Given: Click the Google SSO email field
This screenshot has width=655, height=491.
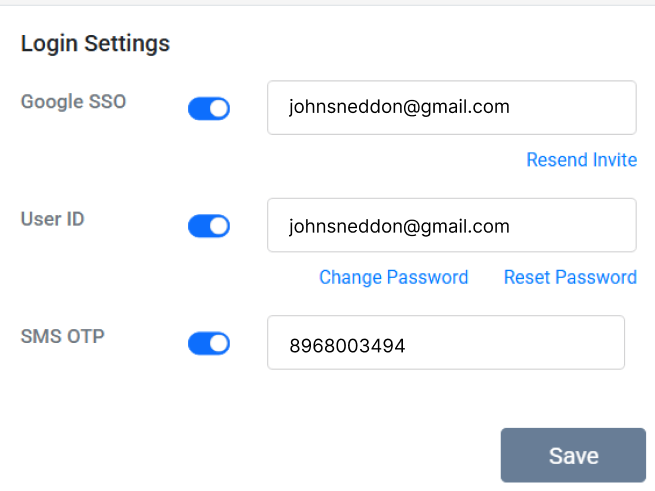Looking at the screenshot, I should pyautogui.click(x=451, y=107).
